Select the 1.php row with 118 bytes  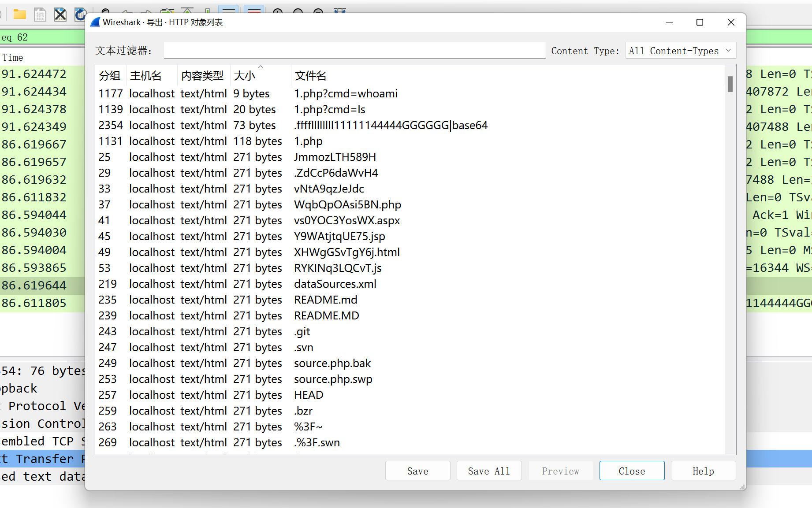click(410, 141)
